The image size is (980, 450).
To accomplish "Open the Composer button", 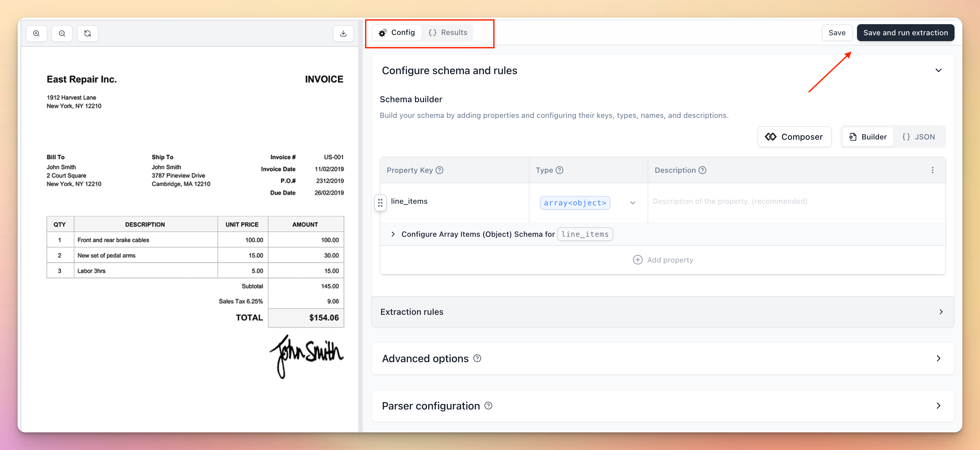I will 794,137.
